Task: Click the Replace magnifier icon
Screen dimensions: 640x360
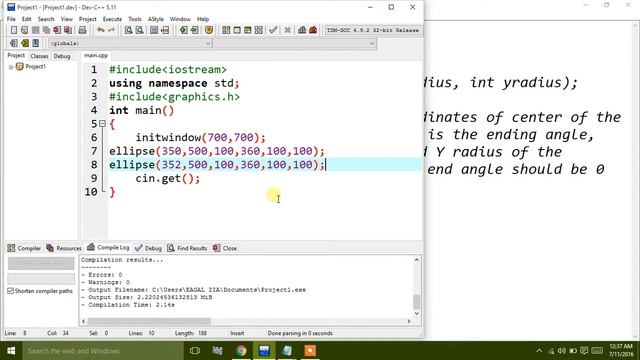Action: pyautogui.click(x=140, y=30)
